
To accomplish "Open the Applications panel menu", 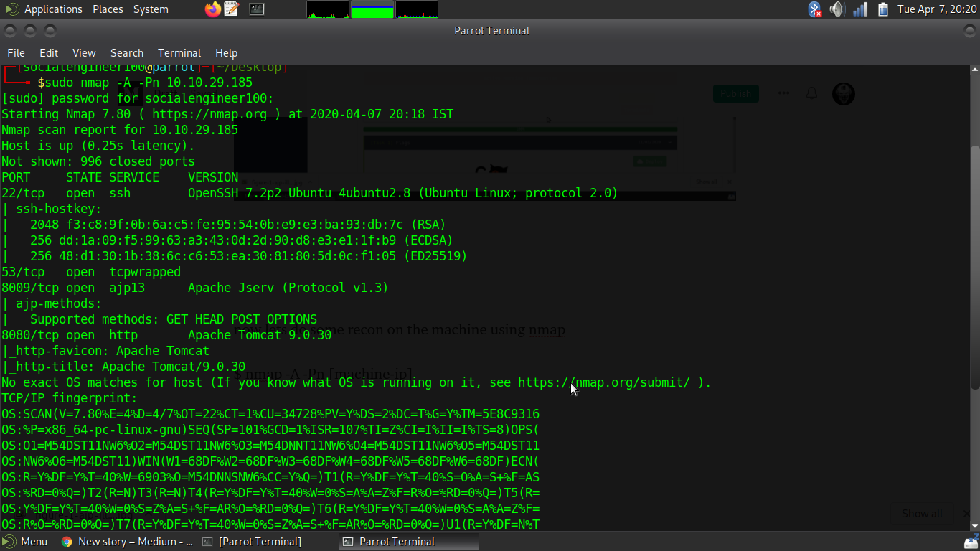I will [53, 9].
